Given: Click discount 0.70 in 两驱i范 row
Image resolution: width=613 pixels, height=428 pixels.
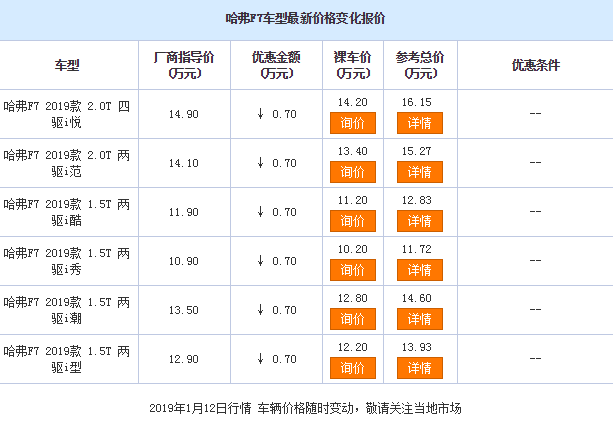Looking at the screenshot, I should [277, 163].
